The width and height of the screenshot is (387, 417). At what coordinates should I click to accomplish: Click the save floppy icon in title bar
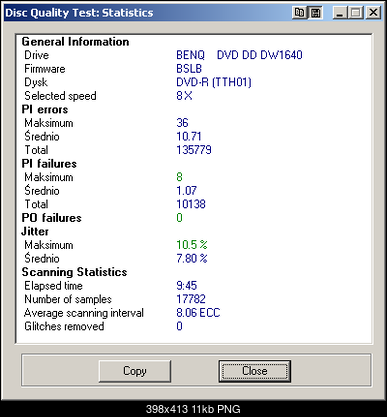(315, 13)
